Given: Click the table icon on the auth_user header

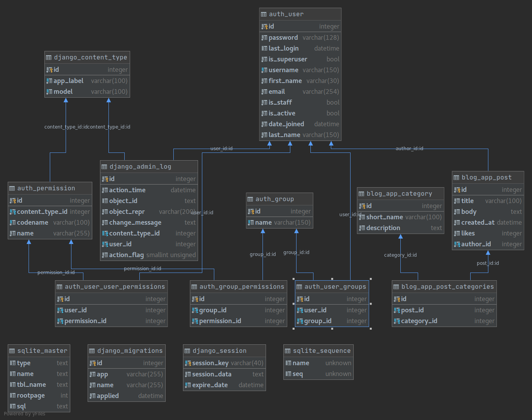Looking at the screenshot, I should (264, 14).
